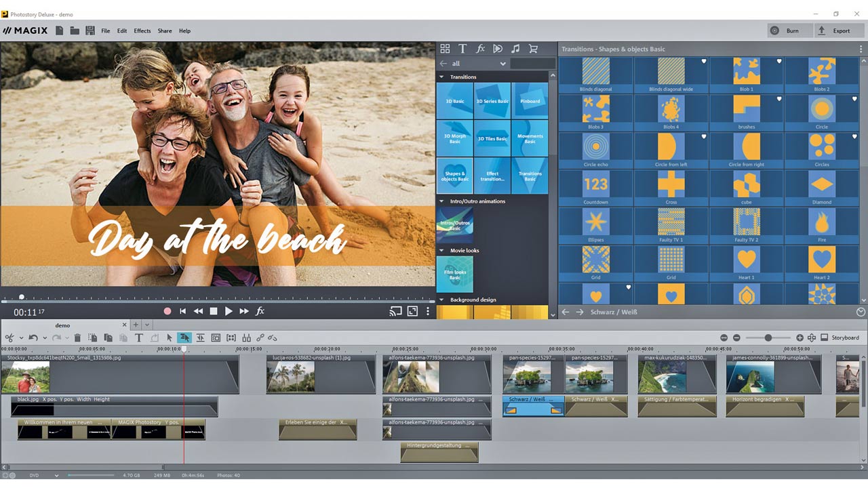Cast the preview to an external display
The image size is (868, 488).
coord(395,311)
